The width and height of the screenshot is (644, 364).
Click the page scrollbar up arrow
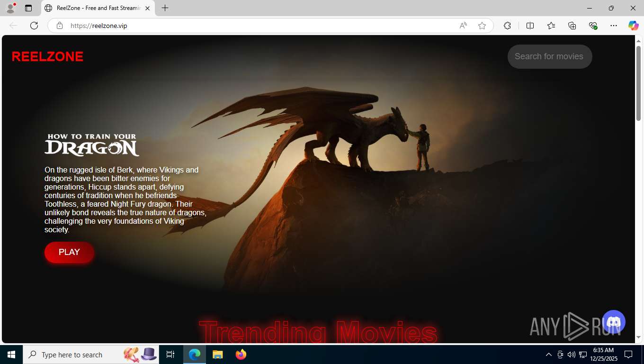coord(638,41)
